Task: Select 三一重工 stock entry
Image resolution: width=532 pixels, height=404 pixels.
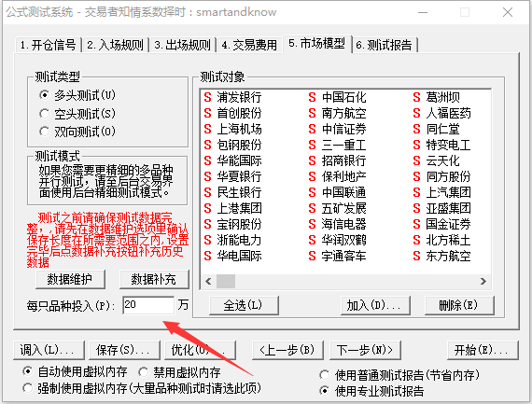Action: click(338, 145)
